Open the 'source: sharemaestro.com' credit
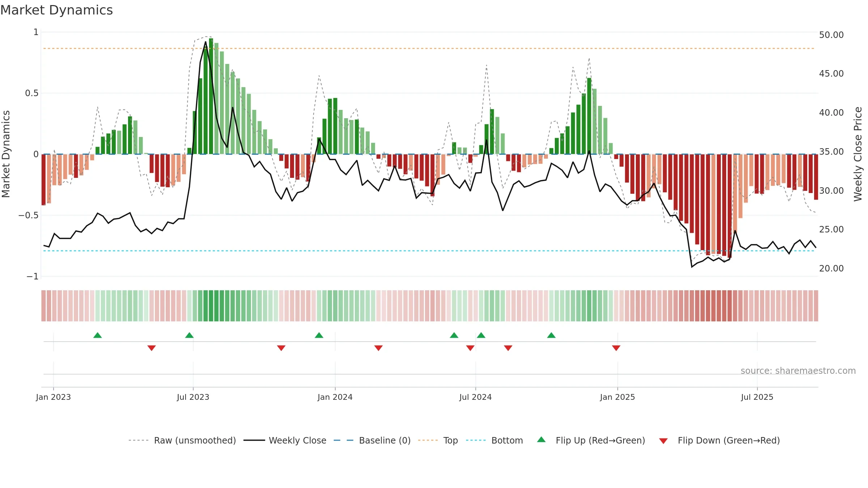Viewport: 868px width, 488px height. pyautogui.click(x=798, y=371)
